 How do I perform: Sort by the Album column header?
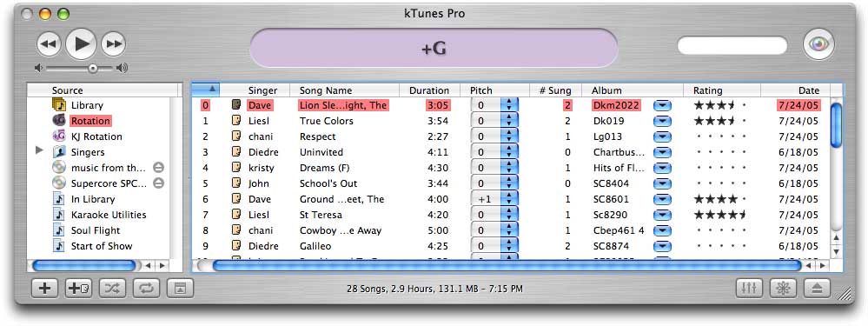coord(633,90)
